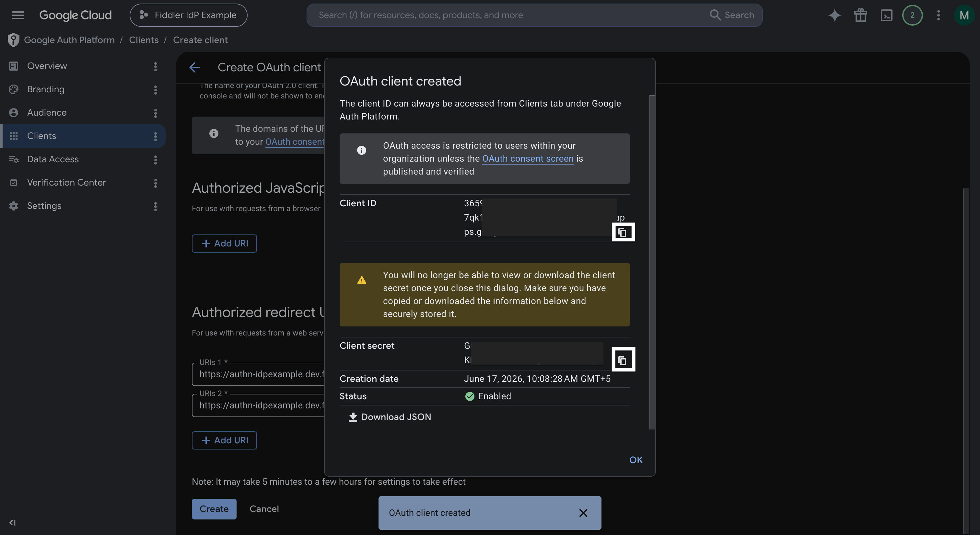Click the dialog vertical scrollbar
Image resolution: width=980 pixels, height=535 pixels.
pyautogui.click(x=652, y=262)
